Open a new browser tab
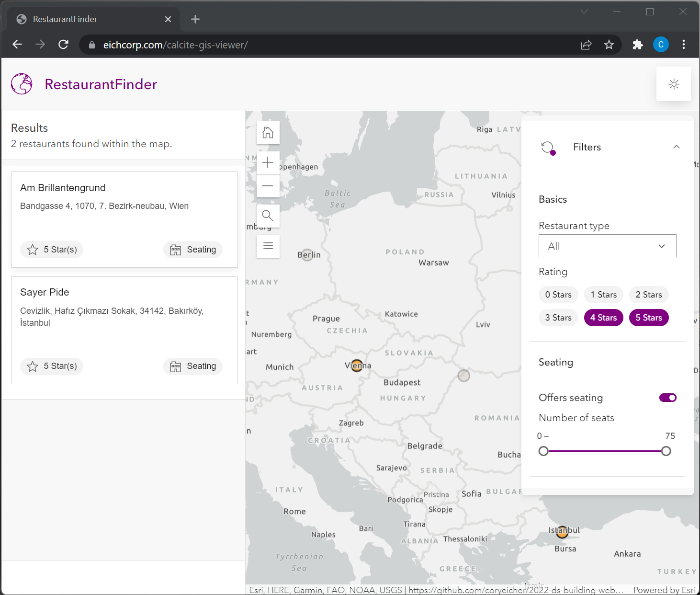The width and height of the screenshot is (700, 595). click(x=195, y=19)
